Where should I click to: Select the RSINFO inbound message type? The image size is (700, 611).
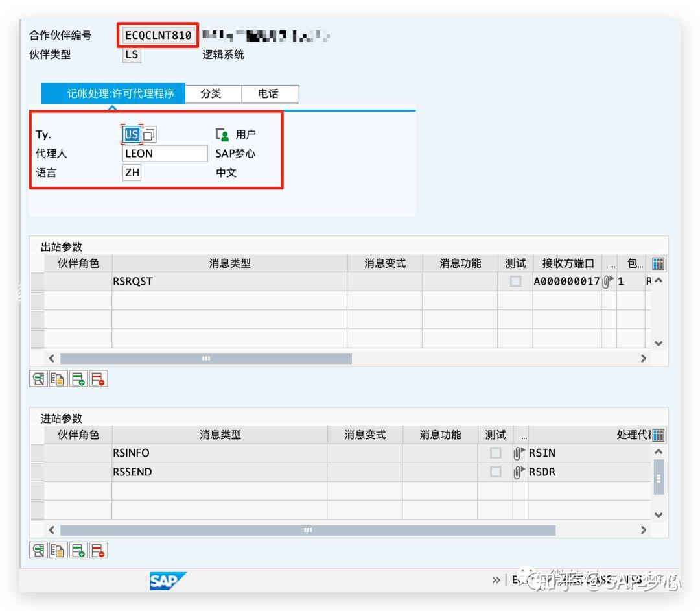pyautogui.click(x=219, y=453)
